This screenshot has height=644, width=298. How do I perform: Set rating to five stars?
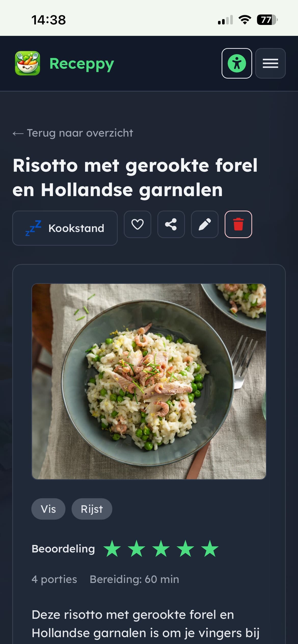(x=210, y=549)
